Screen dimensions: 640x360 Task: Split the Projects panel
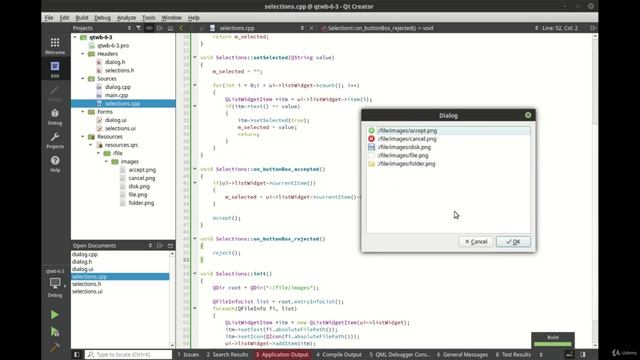coord(160,28)
